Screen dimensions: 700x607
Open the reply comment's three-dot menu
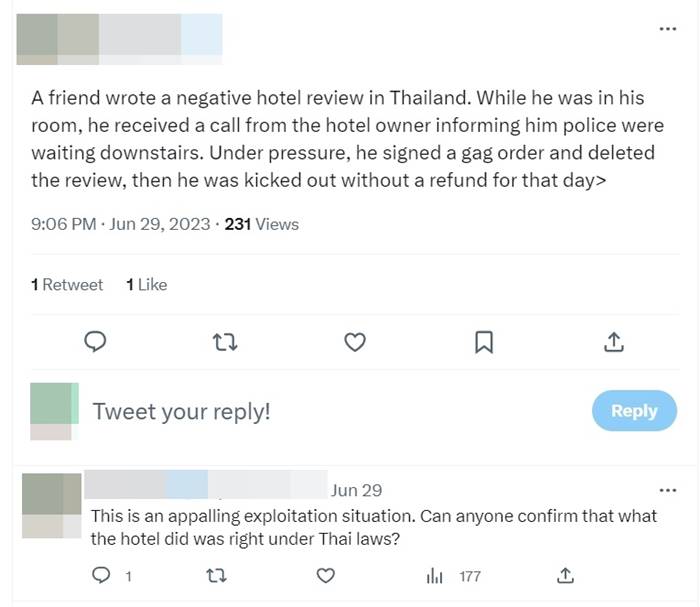667,491
